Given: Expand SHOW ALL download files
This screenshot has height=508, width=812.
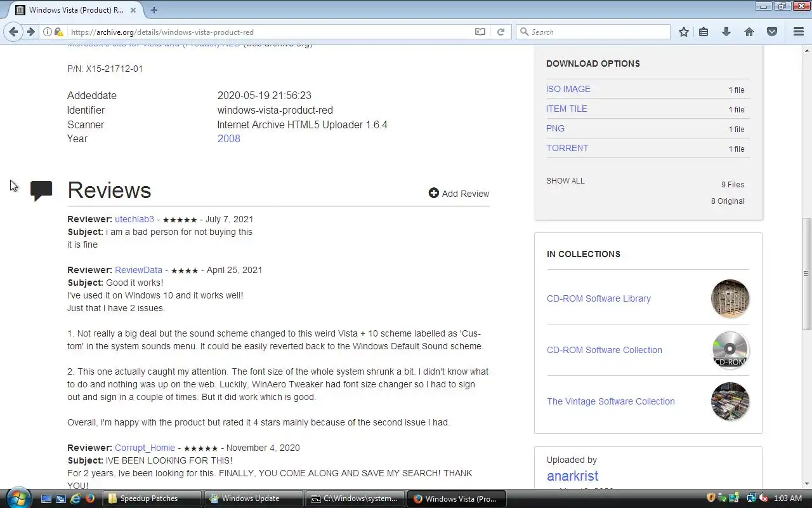Looking at the screenshot, I should 565,180.
